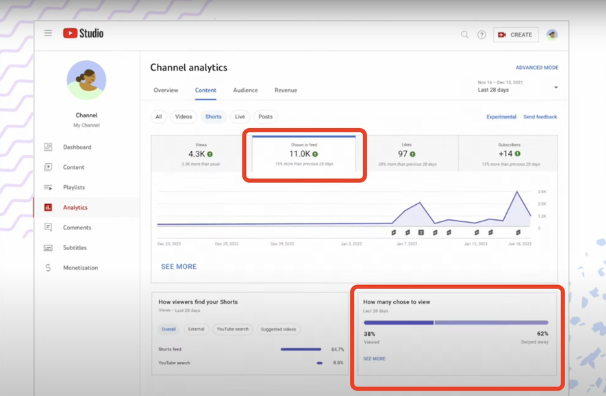The height and width of the screenshot is (396, 606).
Task: Click the 'How viewers find your Shorts' heading
Action: click(x=198, y=302)
